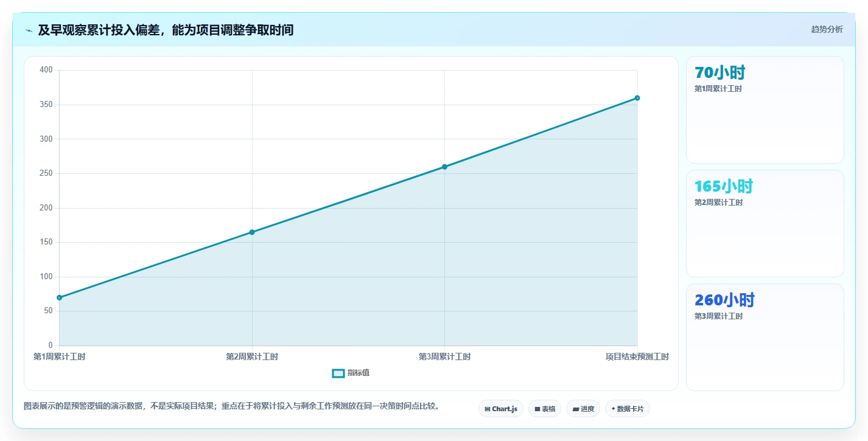Click the 第2周累计工时 card caption
Image resolution: width=868 pixels, height=441 pixels.
(718, 203)
